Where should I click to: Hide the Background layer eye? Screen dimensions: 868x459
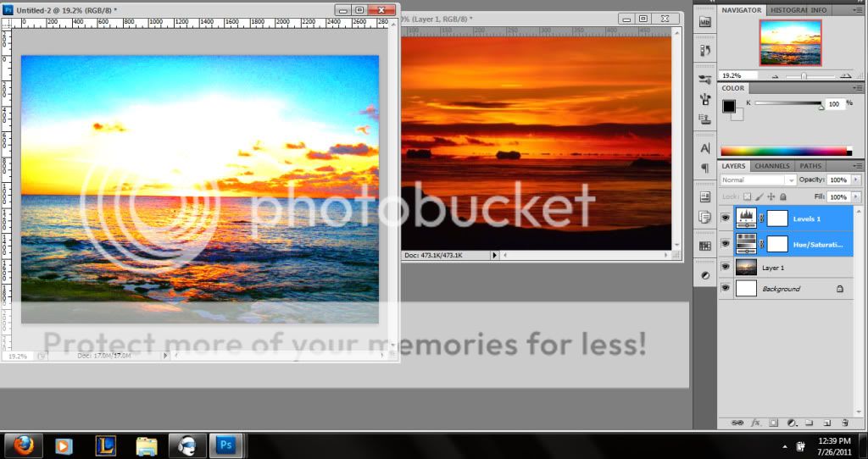[726, 288]
